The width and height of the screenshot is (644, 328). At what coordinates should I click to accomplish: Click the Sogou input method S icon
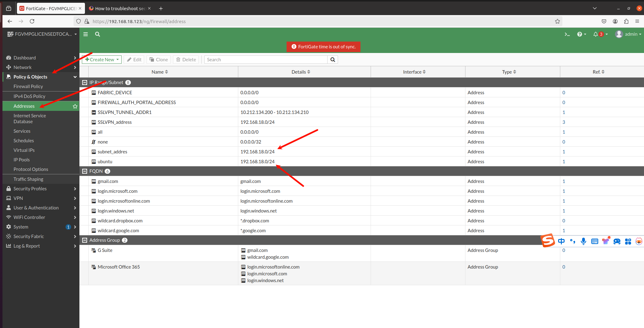(x=548, y=241)
